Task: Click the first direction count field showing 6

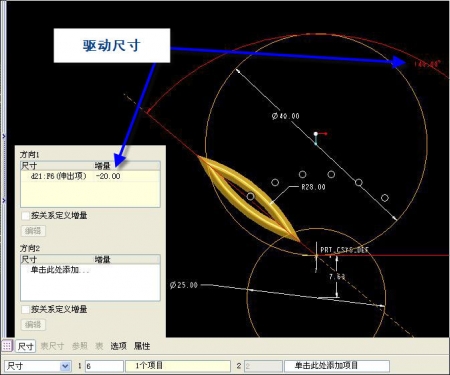Action: (104, 366)
